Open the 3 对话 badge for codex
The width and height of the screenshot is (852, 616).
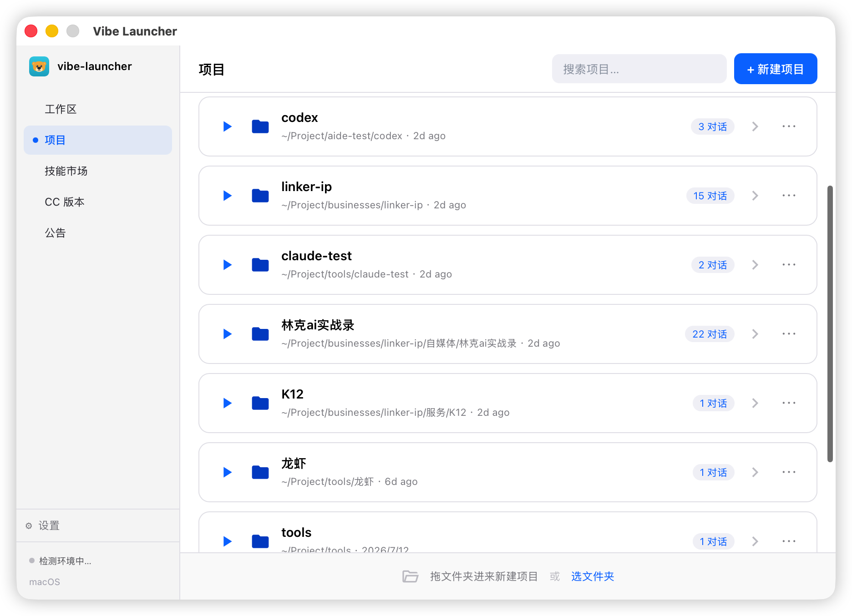pyautogui.click(x=713, y=126)
